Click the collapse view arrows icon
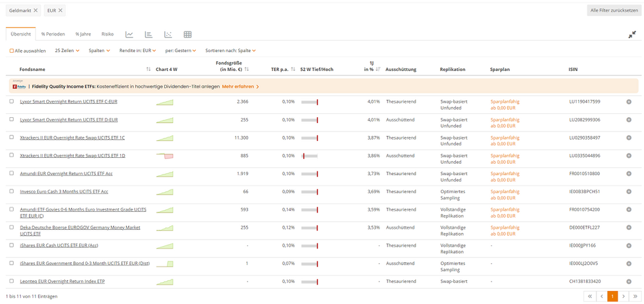The height and width of the screenshot is (304, 644). point(632,35)
